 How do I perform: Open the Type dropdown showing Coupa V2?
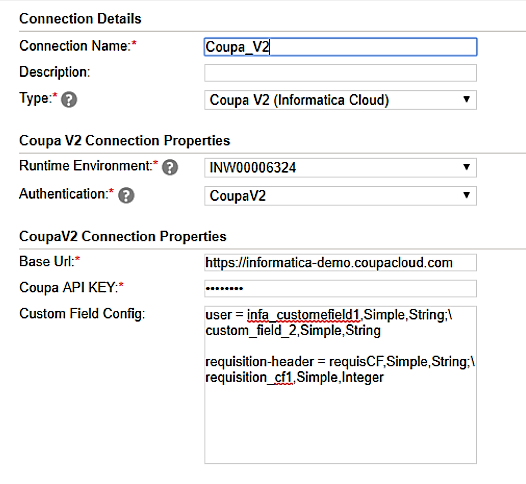click(340, 100)
